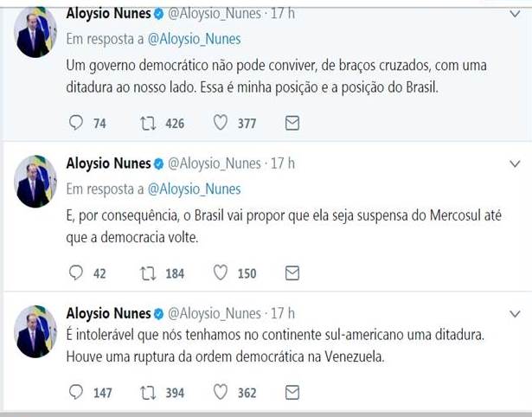This screenshot has height=417, width=532.
Task: Reply to the Mercosul suspension tweet
Action: point(76,273)
